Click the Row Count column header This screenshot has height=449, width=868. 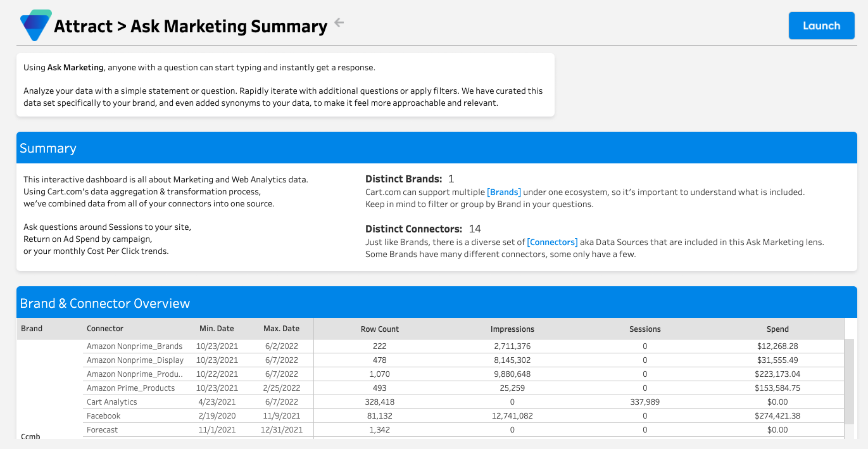[x=380, y=329]
